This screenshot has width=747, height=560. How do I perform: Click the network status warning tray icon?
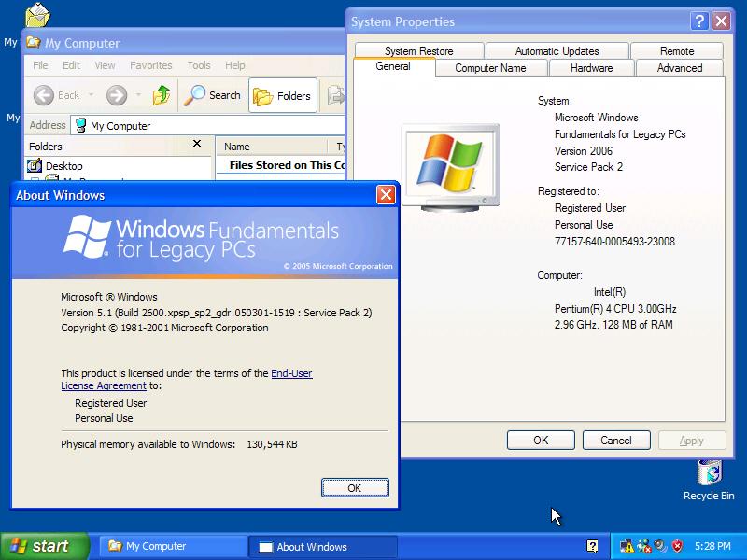pyautogui.click(x=627, y=546)
